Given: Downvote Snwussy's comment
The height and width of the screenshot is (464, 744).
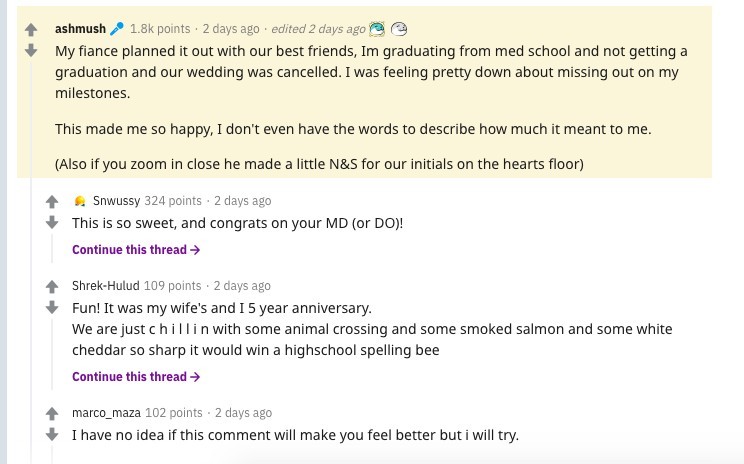Looking at the screenshot, I should coord(53,222).
